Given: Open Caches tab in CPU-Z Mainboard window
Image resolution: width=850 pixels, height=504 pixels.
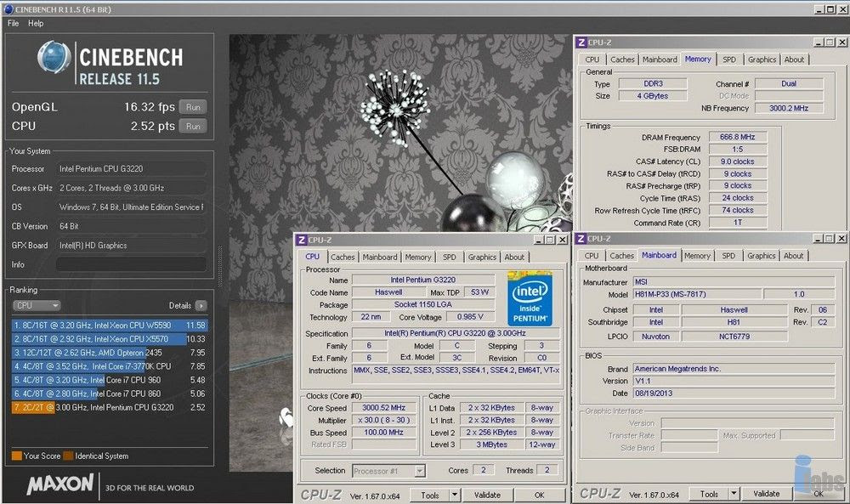Looking at the screenshot, I should pos(621,256).
